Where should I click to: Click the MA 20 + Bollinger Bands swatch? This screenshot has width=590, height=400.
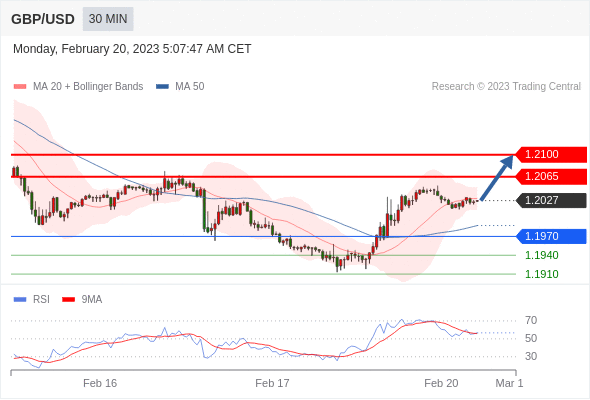(x=20, y=87)
